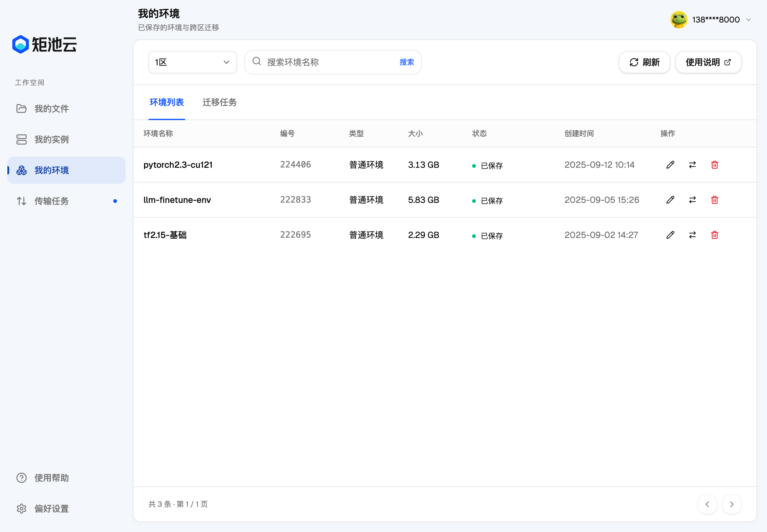This screenshot has height=532, width=767.
Task: Click environment name llm-finetune-env
Action: coord(177,200)
